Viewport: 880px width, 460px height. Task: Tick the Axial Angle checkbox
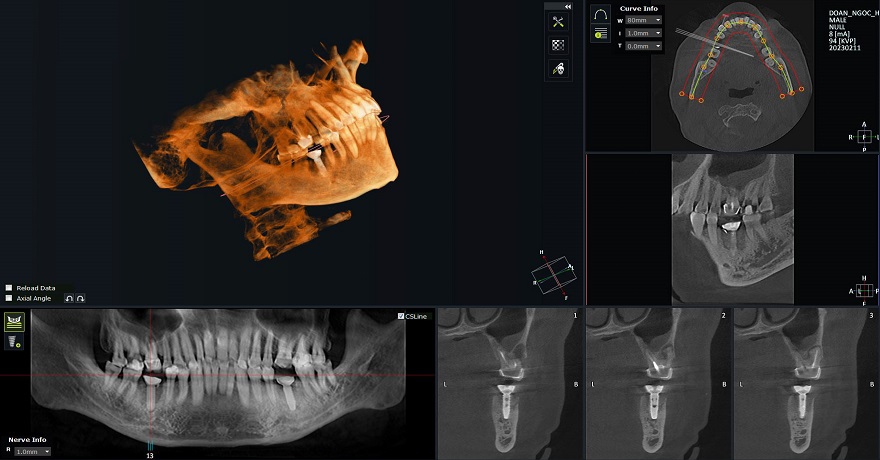(x=9, y=298)
